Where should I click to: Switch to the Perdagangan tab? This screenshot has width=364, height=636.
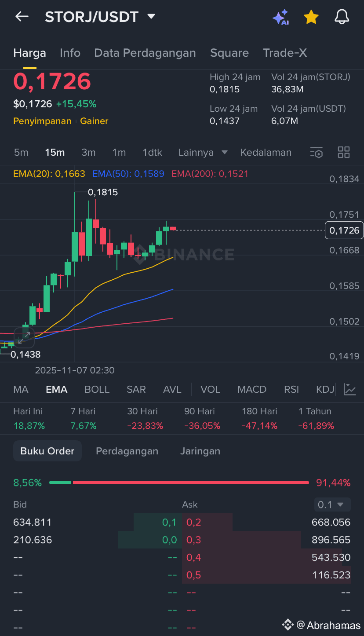tap(127, 451)
